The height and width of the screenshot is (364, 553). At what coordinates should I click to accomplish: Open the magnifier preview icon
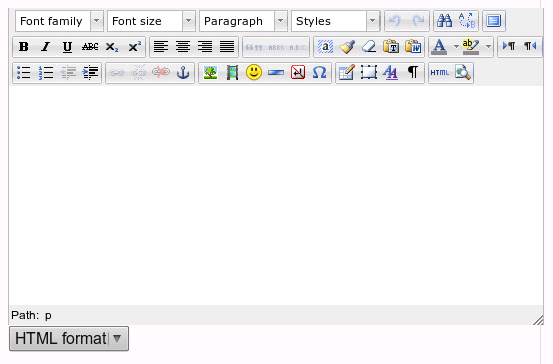[x=462, y=73]
